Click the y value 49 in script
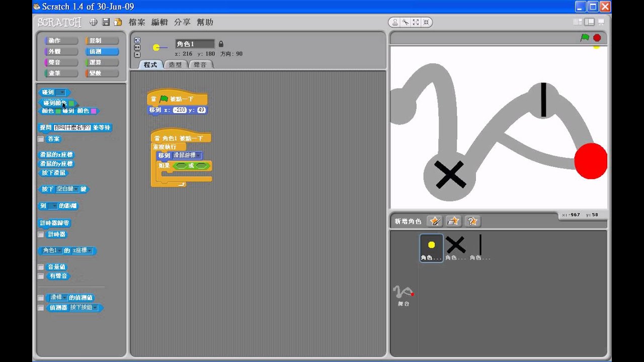The height and width of the screenshot is (362, 644). (x=201, y=110)
